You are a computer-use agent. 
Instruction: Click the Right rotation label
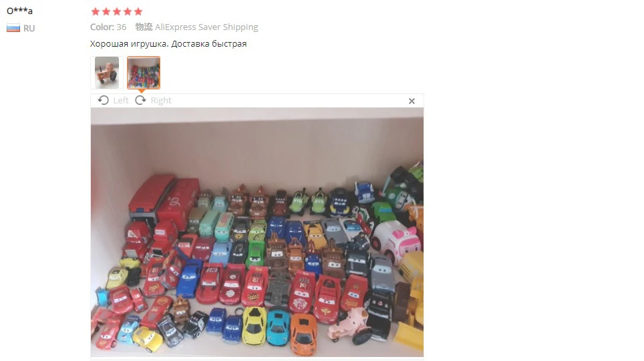160,101
